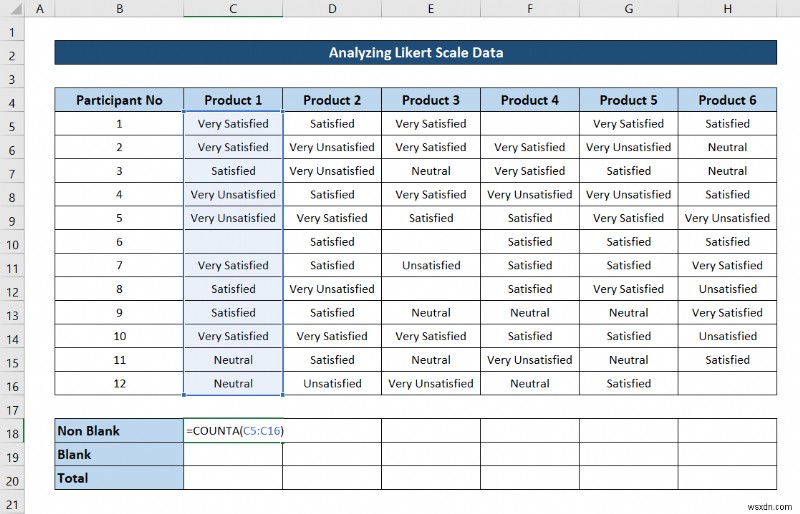The width and height of the screenshot is (800, 514).
Task: Select the empty Product 4 cell for participant 1
Action: coord(530,124)
